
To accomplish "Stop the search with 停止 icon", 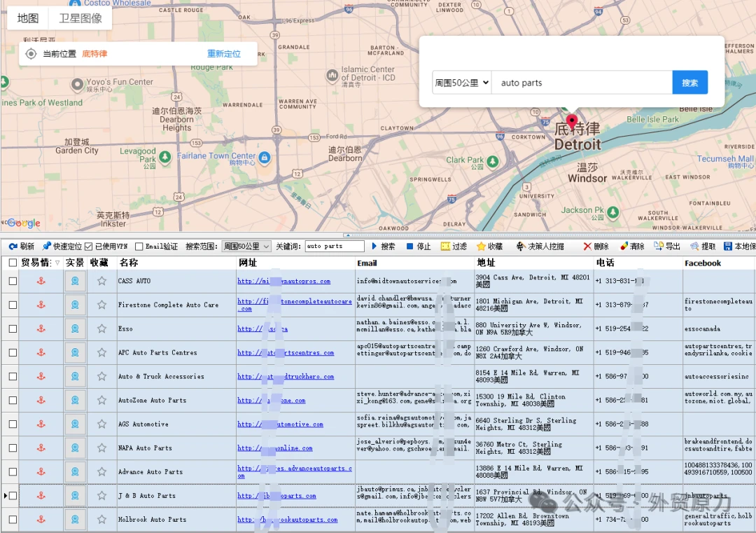I will (x=409, y=247).
